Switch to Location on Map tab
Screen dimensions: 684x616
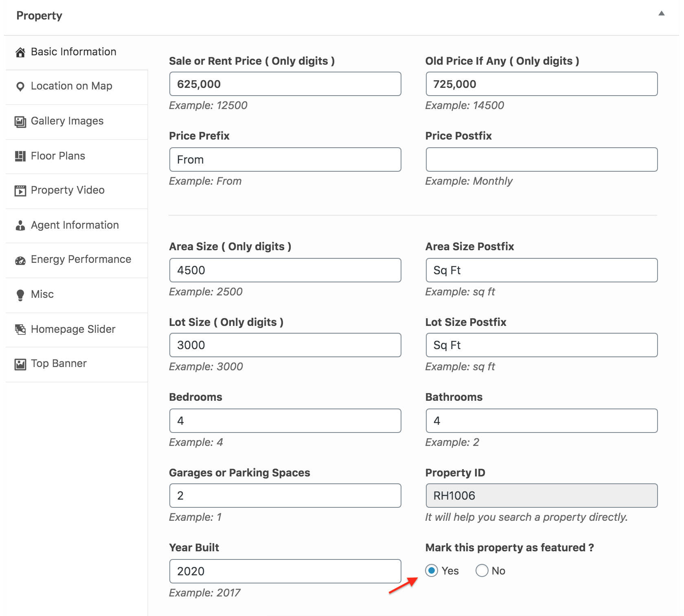[77, 87]
